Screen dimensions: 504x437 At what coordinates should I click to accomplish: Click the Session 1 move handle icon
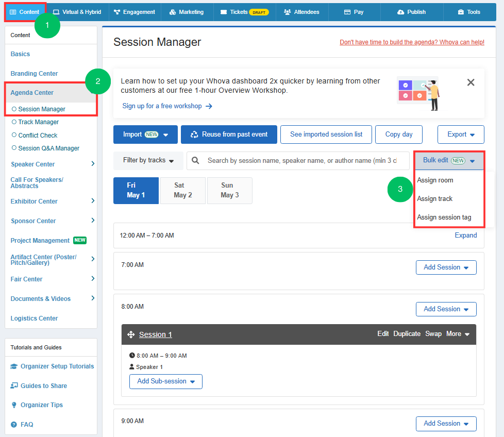pyautogui.click(x=131, y=334)
